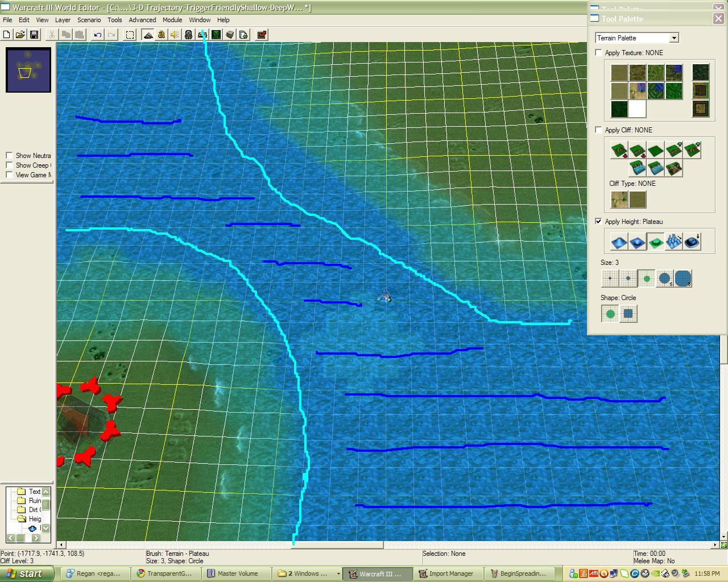Open the Module menu
The image size is (728, 582).
[x=172, y=20]
